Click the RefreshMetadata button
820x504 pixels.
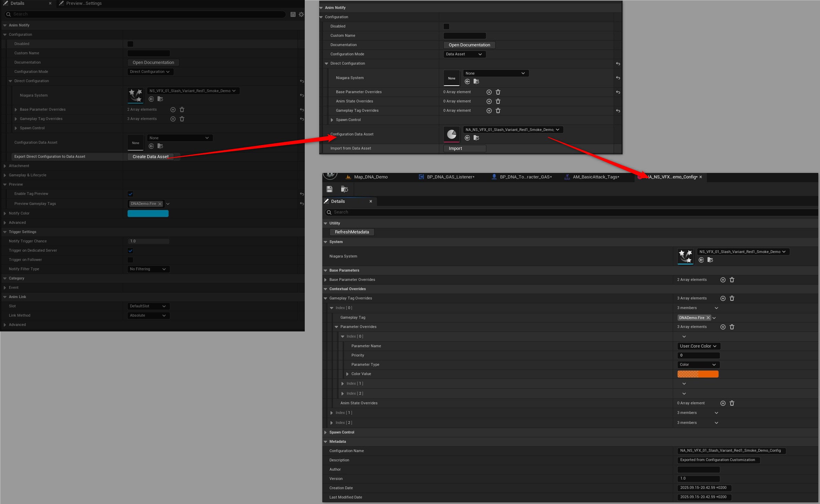(352, 232)
